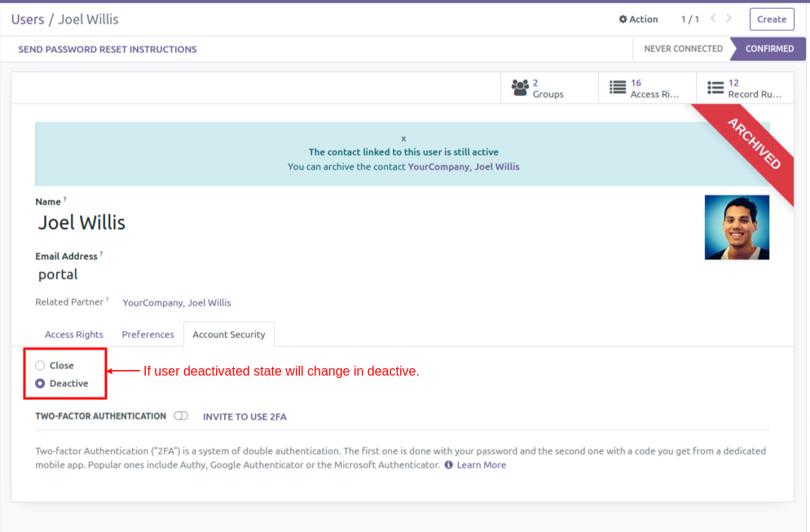
Task: Open the Access Rights list icon
Action: pos(618,87)
